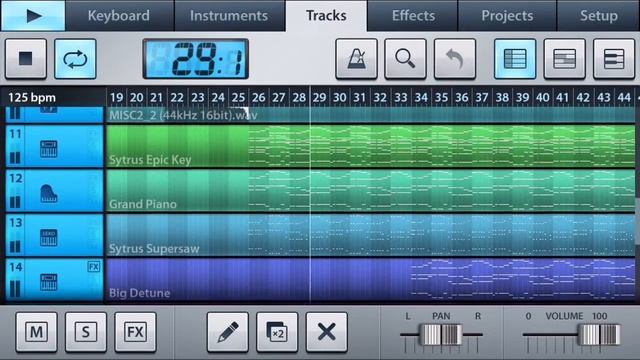Select the Grand Piano clip
The height and width of the screenshot is (360, 640).
point(371,191)
